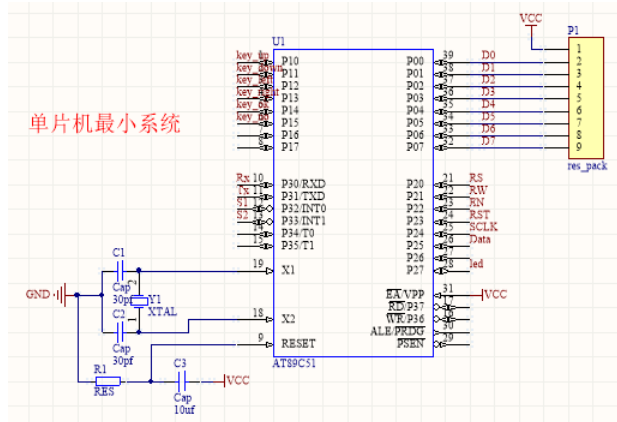The height and width of the screenshot is (422, 617).
Task: Click the RES label under R1
Action: (x=104, y=392)
